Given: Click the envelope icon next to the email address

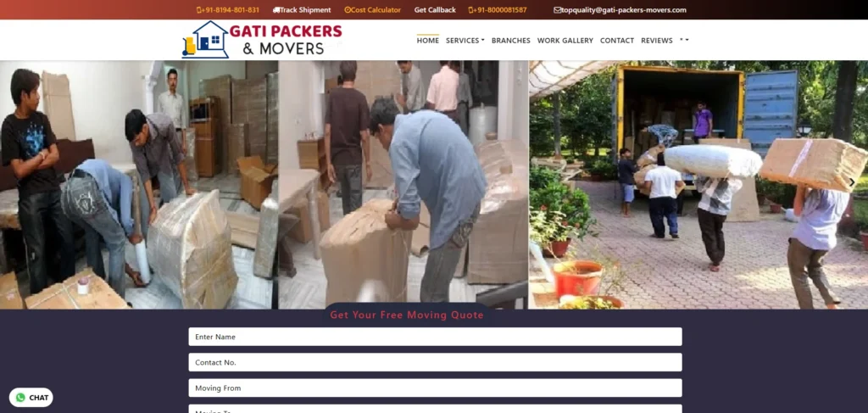Looking at the screenshot, I should [557, 10].
